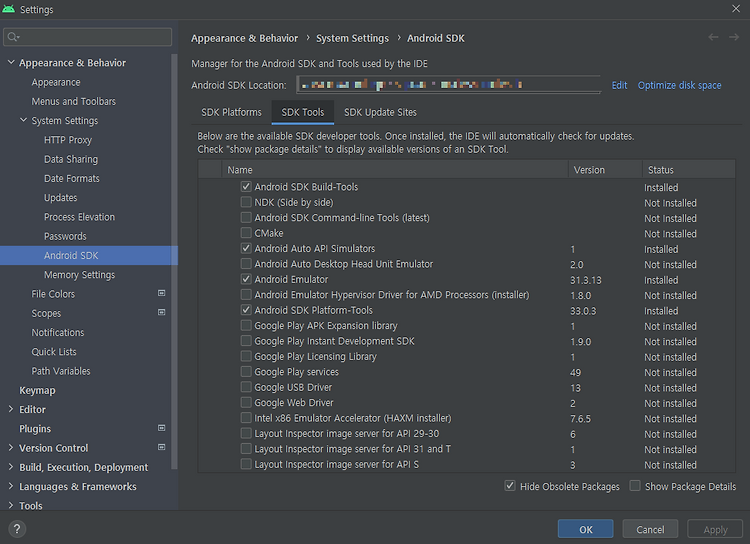Open Path Variables settings
750x544 pixels.
[x=61, y=371]
